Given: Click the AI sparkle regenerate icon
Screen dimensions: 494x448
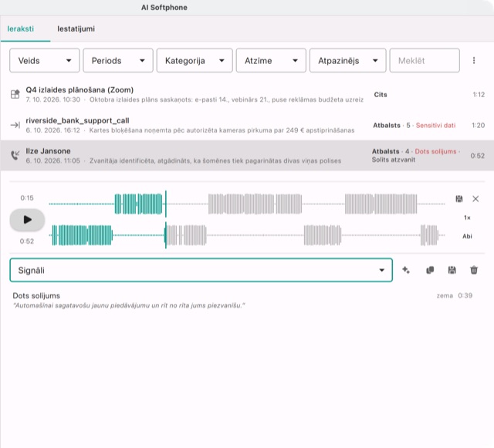Looking at the screenshot, I should [x=406, y=270].
